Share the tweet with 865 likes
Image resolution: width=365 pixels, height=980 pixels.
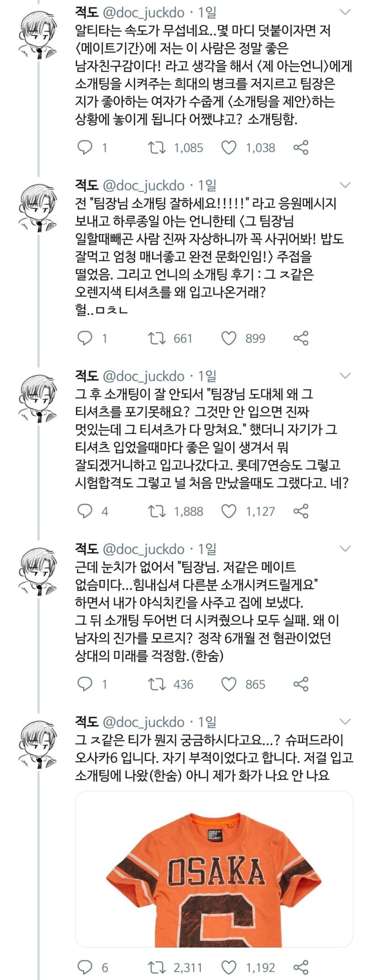tap(301, 684)
